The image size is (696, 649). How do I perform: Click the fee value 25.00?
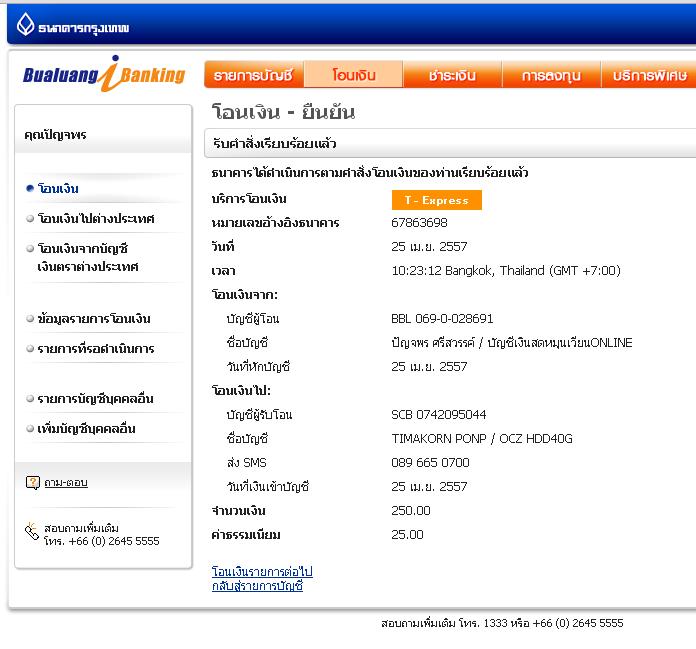click(407, 534)
